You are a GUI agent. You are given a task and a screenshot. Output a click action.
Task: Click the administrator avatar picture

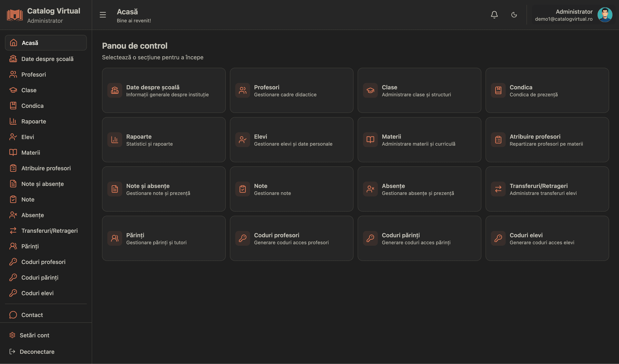coord(605,15)
